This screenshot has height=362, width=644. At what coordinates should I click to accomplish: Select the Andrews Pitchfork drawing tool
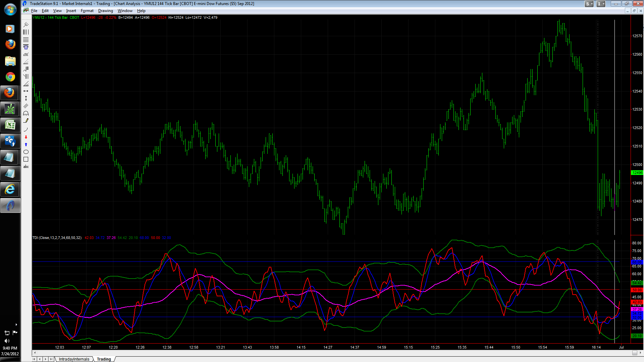click(x=26, y=24)
